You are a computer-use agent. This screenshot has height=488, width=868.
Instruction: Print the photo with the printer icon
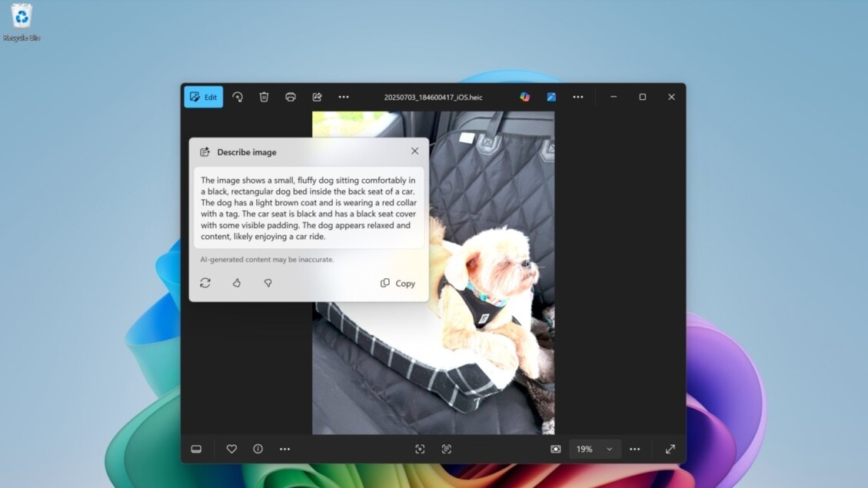click(x=291, y=97)
